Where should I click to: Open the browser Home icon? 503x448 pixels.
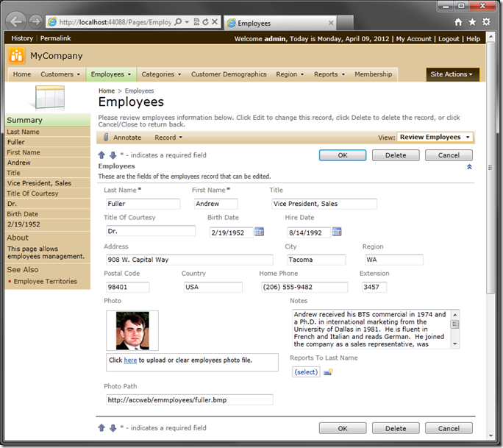[x=458, y=22]
